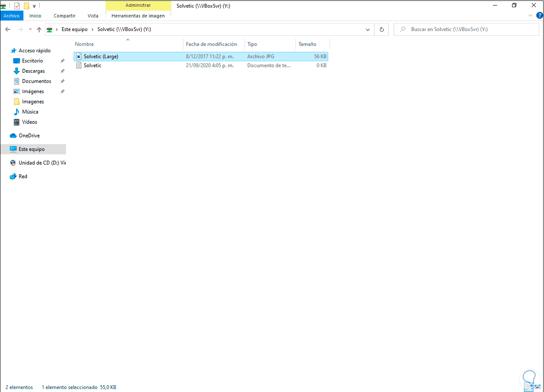The height and width of the screenshot is (392, 544).
Task: Refresh the folder with the refresh icon
Action: pyautogui.click(x=381, y=29)
